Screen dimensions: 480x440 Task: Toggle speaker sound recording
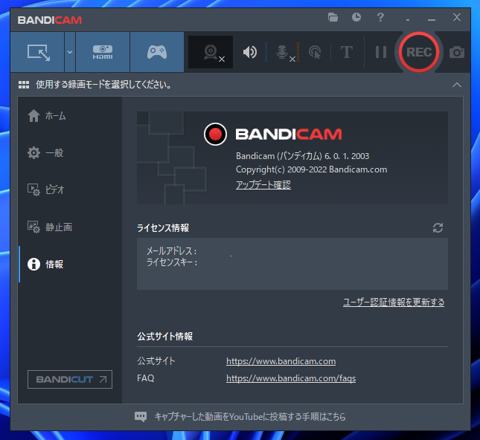coord(250,52)
